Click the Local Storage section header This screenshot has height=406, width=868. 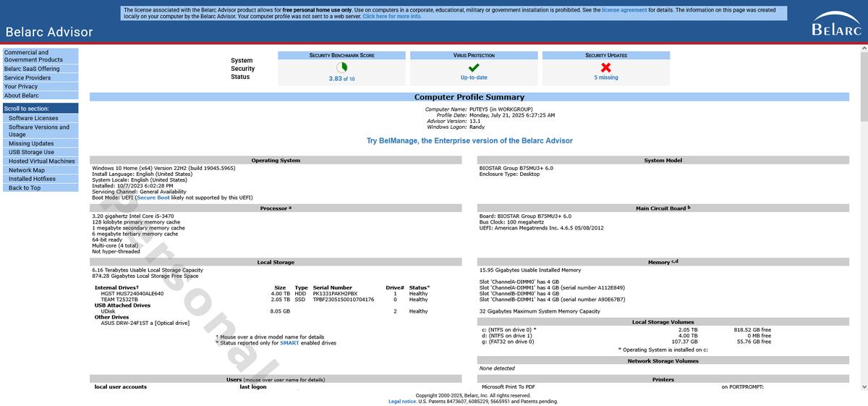tap(276, 262)
